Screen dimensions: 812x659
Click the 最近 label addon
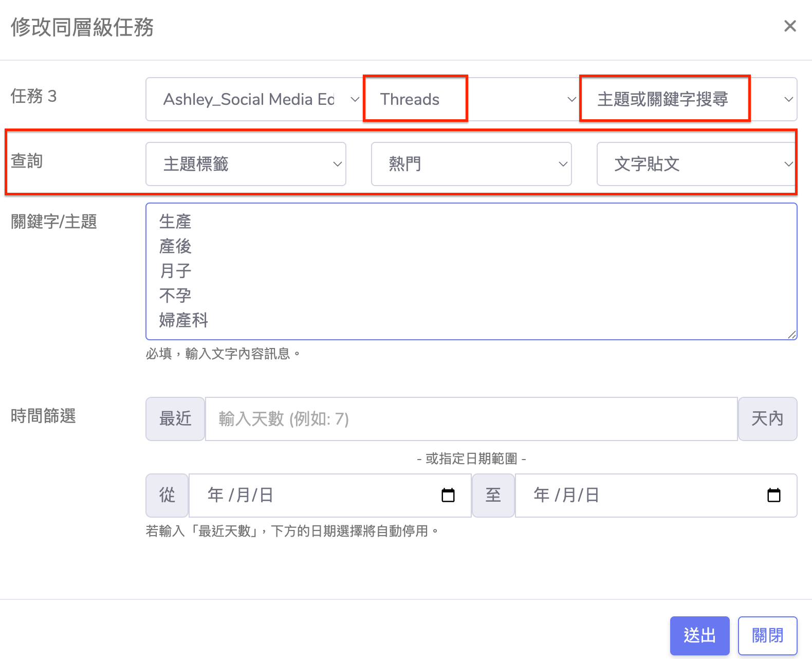[175, 419]
